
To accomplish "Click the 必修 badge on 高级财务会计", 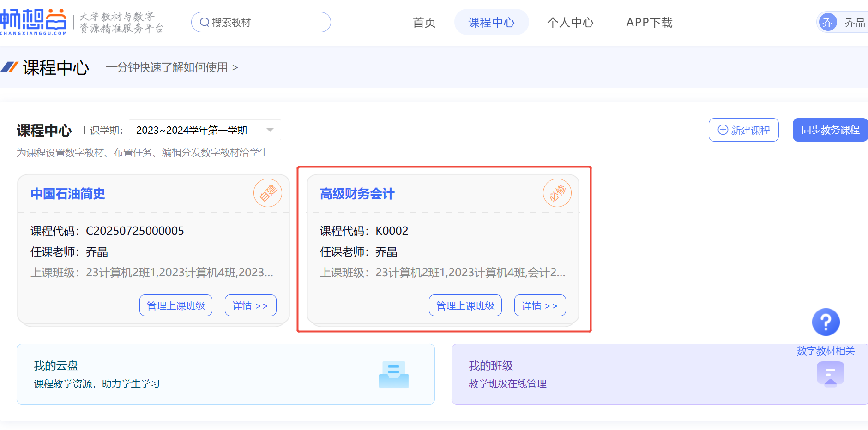I will coord(557,193).
